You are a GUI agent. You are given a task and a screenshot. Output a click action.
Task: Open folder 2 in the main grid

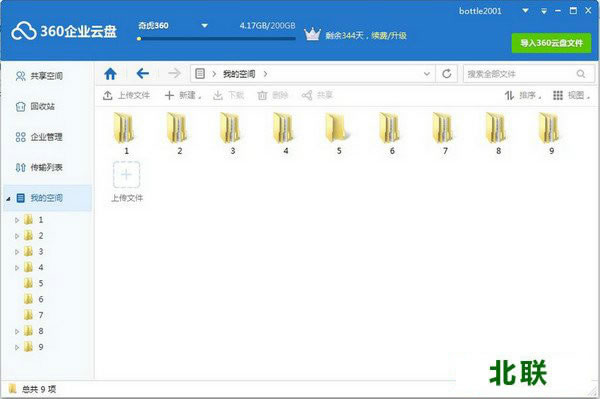pos(179,133)
